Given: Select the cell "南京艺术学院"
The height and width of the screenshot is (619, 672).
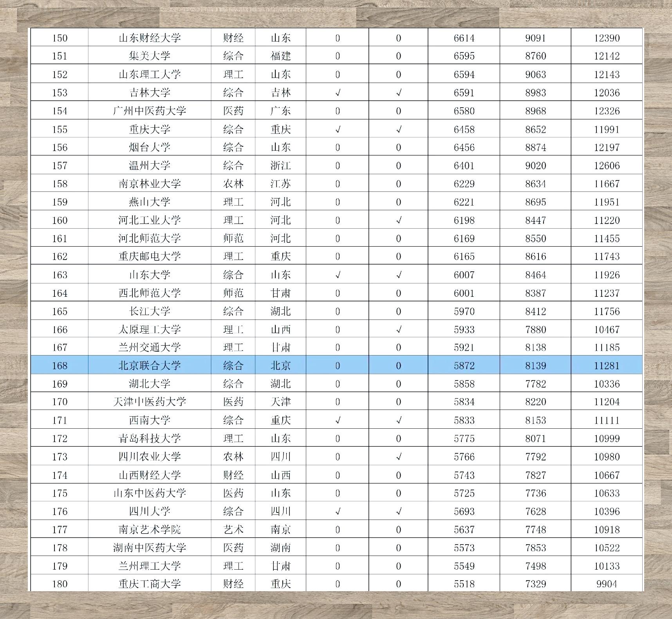Looking at the screenshot, I should click(150, 529).
